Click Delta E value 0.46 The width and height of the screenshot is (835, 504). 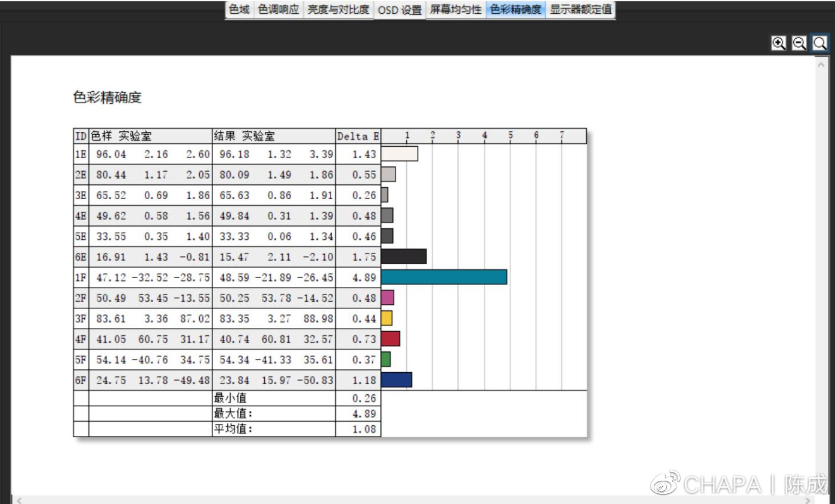364,237
